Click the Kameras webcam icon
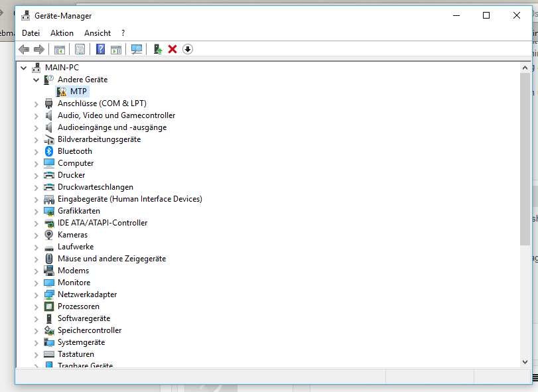This screenshot has width=538, height=392. (x=49, y=235)
